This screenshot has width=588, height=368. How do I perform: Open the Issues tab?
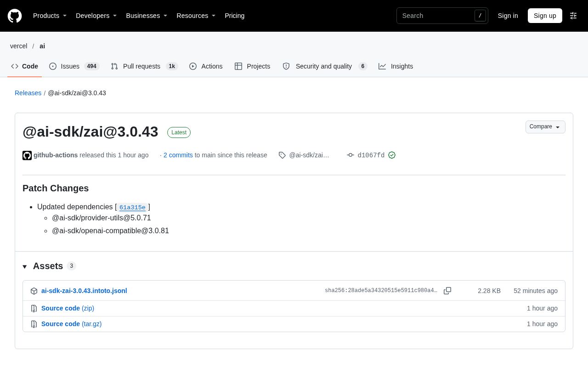click(74, 66)
